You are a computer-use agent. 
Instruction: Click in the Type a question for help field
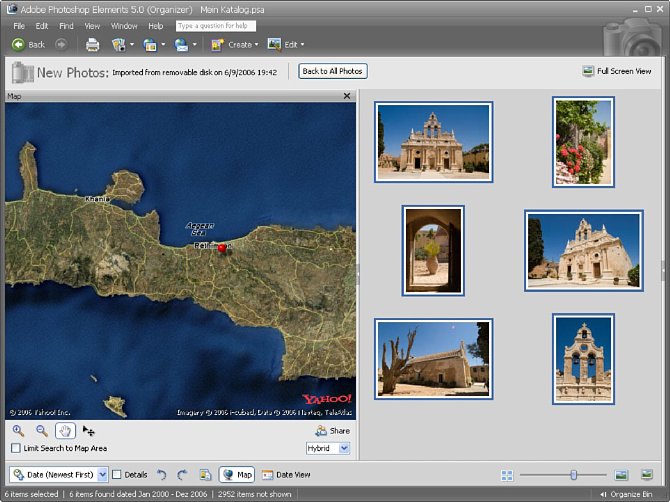(x=216, y=26)
